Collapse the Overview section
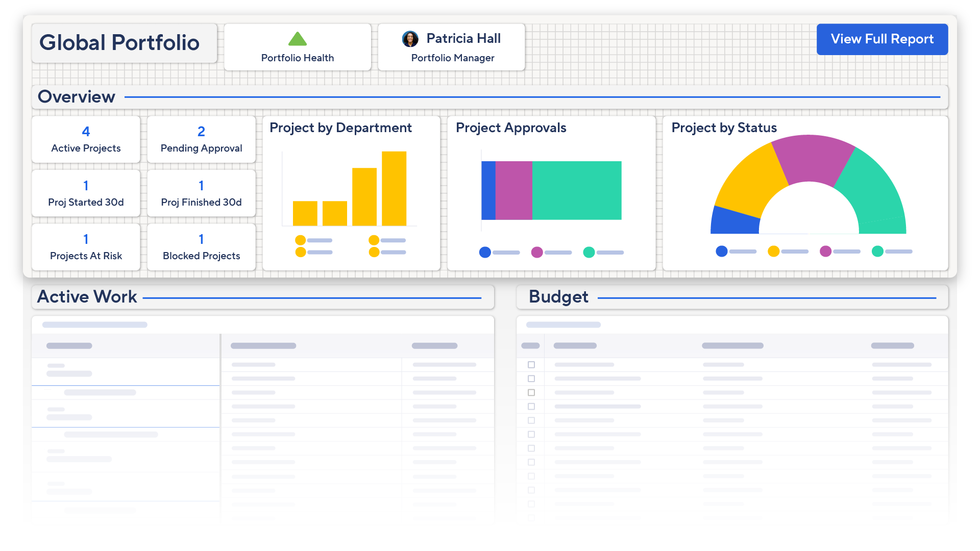Image resolution: width=980 pixels, height=551 pixels. tap(77, 96)
